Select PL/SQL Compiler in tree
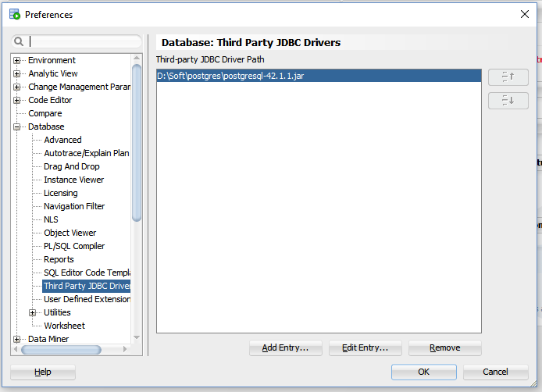Screen dimensions: 542x392 pyautogui.click(x=74, y=246)
